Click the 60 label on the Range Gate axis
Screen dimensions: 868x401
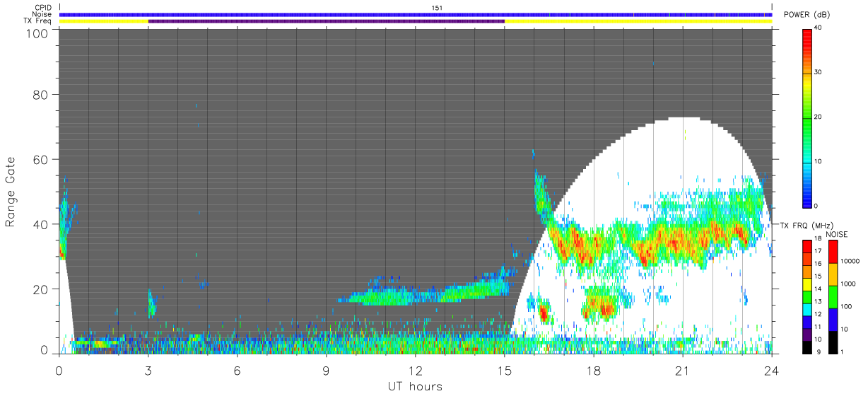pos(40,159)
